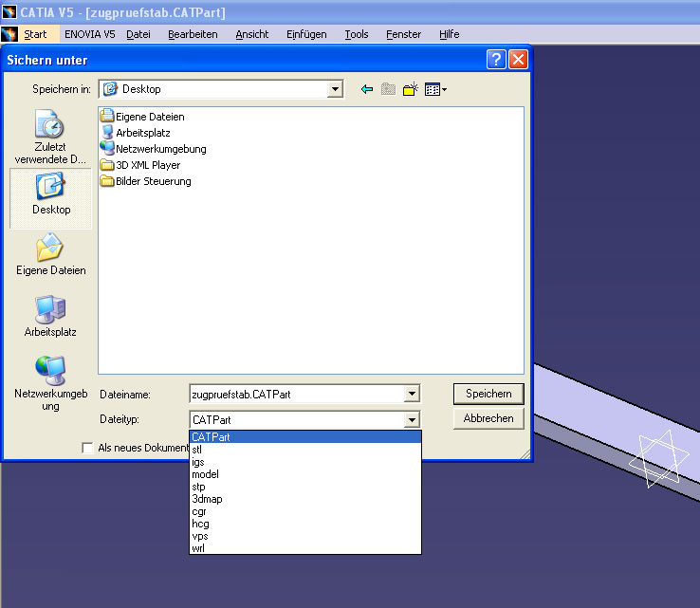Open the Tools menu
Screen dimensions: 700x608
(357, 34)
